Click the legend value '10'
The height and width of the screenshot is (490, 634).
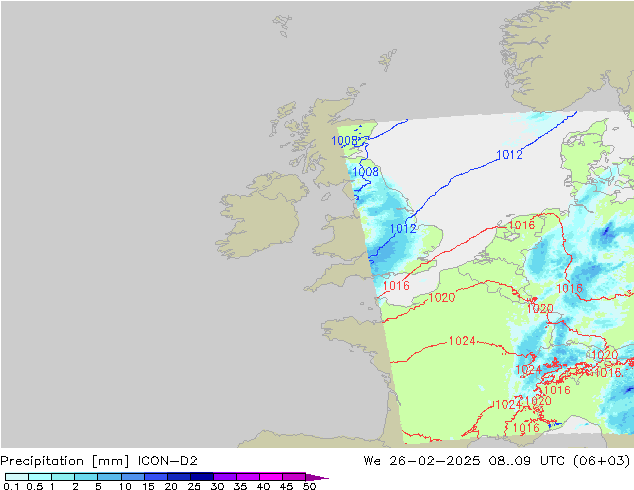point(125,486)
